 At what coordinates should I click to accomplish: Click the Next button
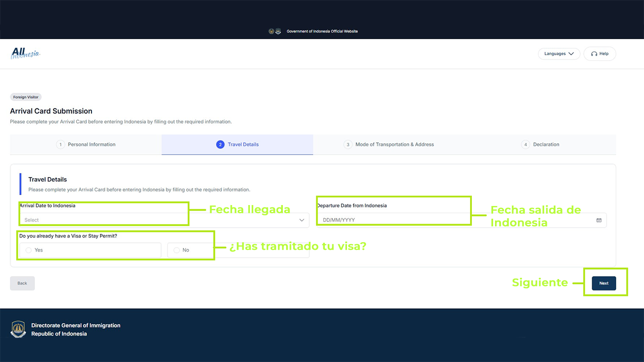click(604, 283)
